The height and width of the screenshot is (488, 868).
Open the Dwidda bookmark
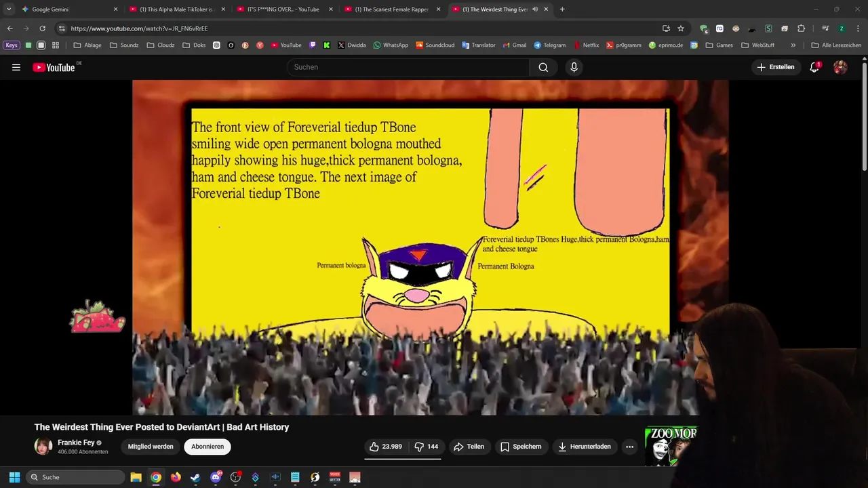click(x=352, y=45)
